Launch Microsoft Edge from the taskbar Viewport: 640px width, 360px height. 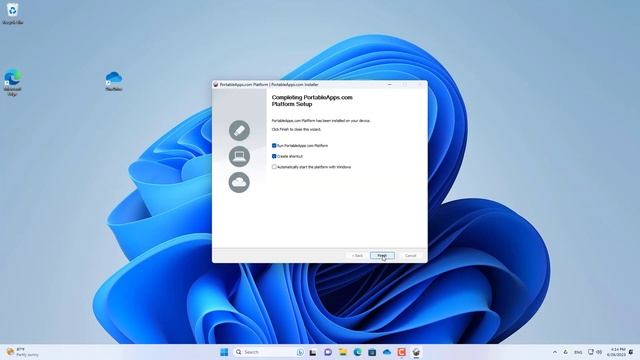click(x=358, y=352)
